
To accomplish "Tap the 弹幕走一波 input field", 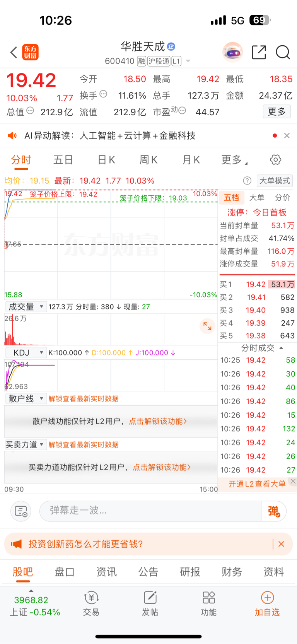I will click(x=151, y=511).
